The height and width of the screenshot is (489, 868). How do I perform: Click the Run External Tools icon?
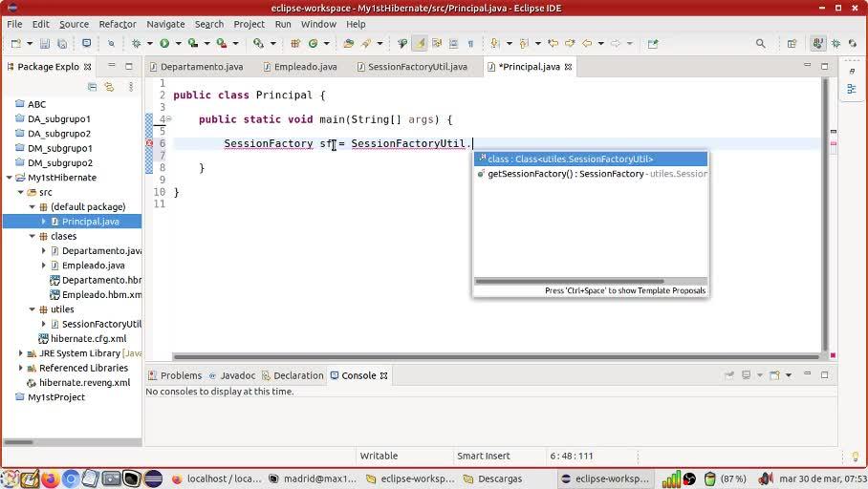click(x=222, y=43)
